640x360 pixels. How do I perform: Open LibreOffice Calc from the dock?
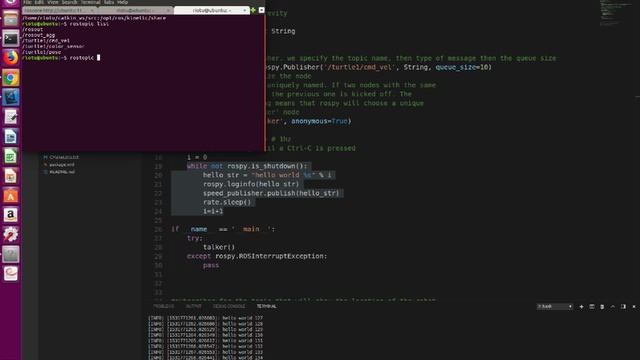tap(11, 156)
